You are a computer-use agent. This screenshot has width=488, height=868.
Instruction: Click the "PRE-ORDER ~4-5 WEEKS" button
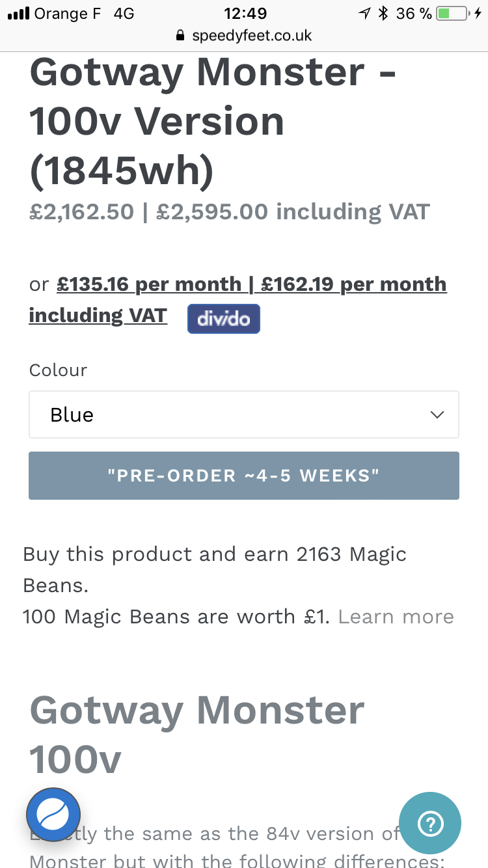tap(244, 476)
